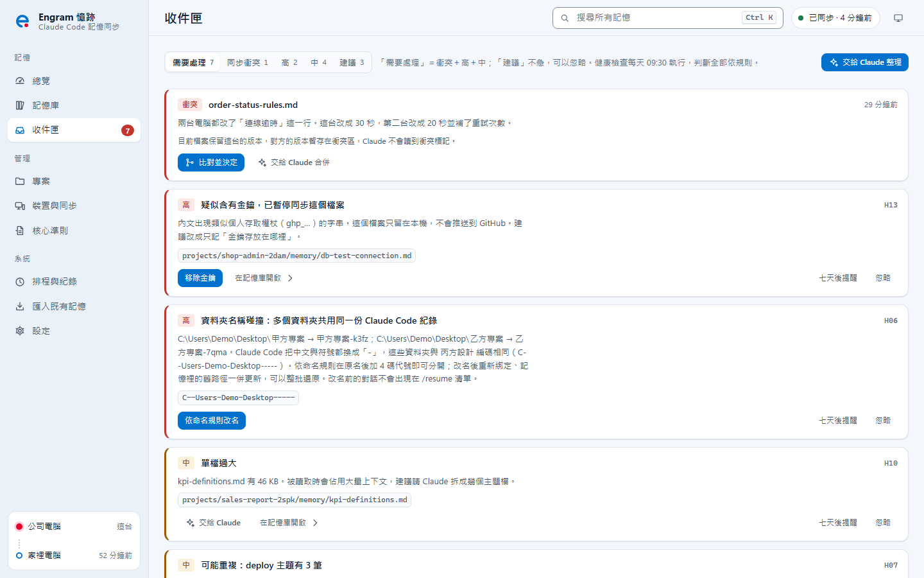Viewport: 924px width, 578px height.
Task: Click the Engram logo icon
Action: tap(22, 21)
